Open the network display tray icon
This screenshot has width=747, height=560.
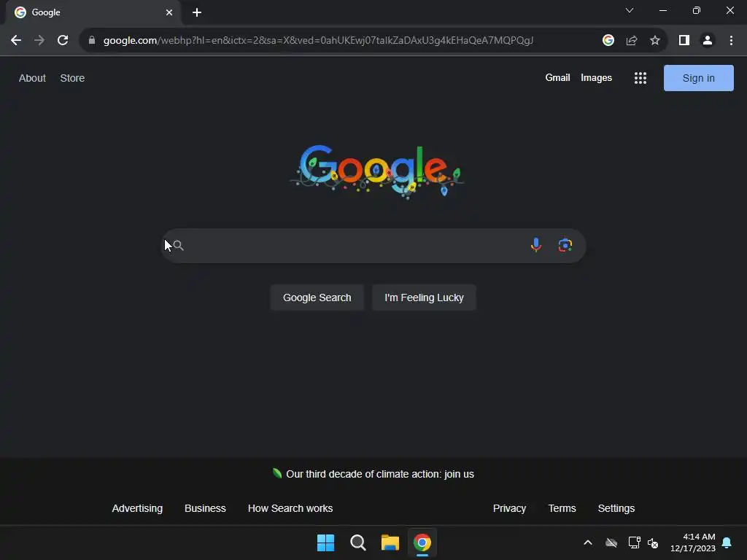[634, 542]
